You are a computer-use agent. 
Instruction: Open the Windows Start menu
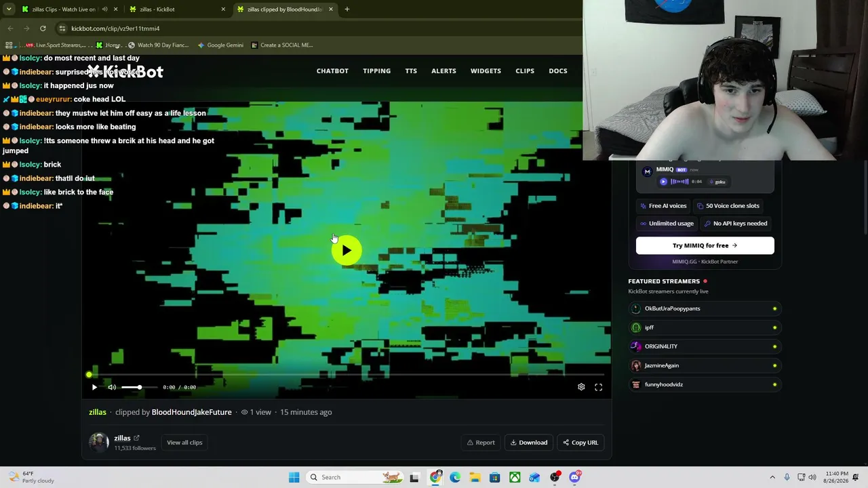[294, 477]
